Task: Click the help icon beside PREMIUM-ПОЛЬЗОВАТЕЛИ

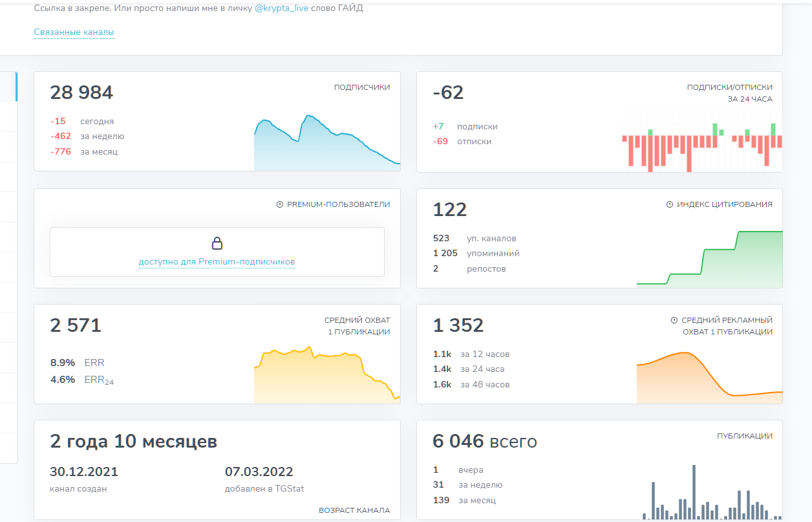Action: tap(280, 204)
